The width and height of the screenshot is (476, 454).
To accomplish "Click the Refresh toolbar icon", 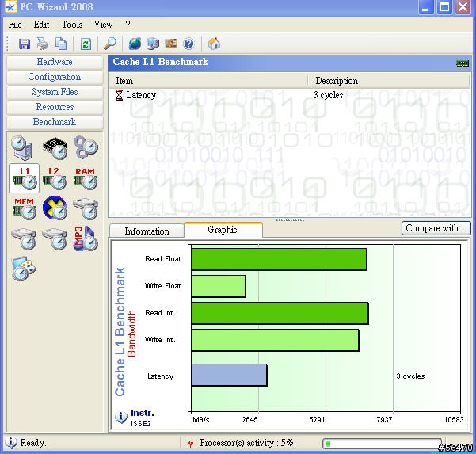I will (86, 44).
